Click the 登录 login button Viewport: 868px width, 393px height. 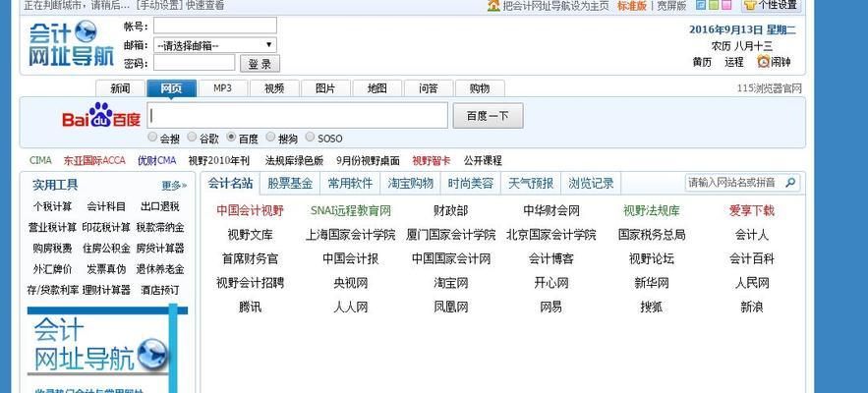[260, 64]
